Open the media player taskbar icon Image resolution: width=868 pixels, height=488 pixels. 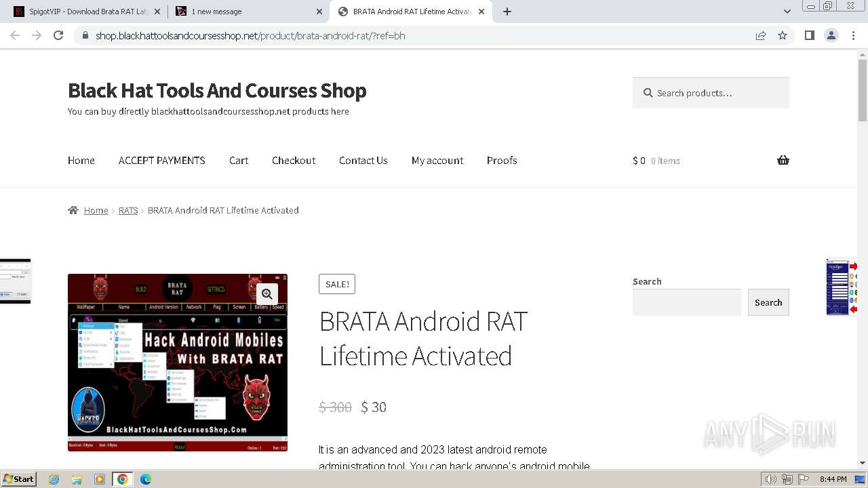100,479
